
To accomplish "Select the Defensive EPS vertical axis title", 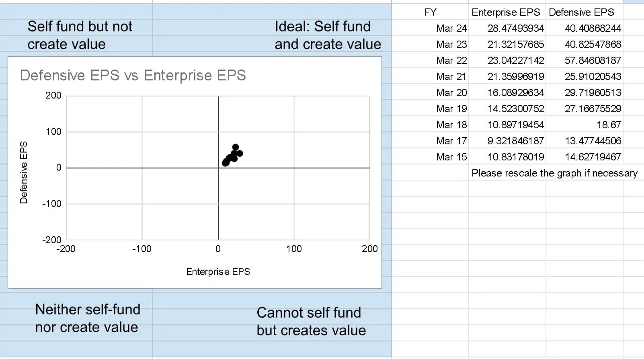I will coord(24,172).
